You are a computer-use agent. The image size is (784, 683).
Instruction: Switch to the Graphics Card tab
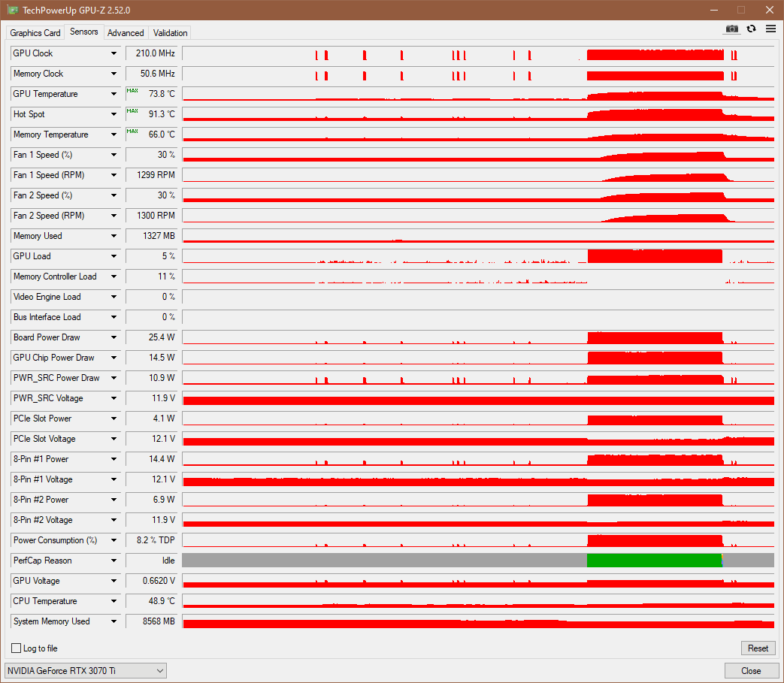tap(35, 33)
